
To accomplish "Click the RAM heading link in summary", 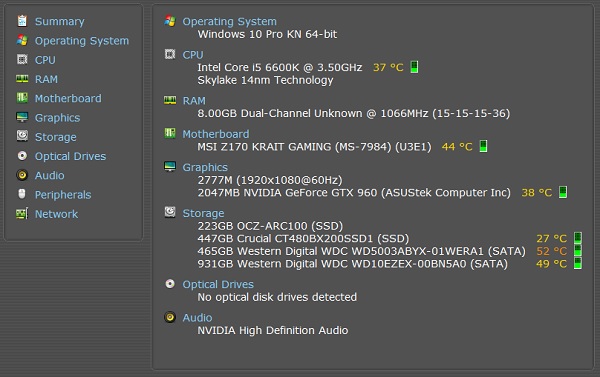I will [x=194, y=101].
